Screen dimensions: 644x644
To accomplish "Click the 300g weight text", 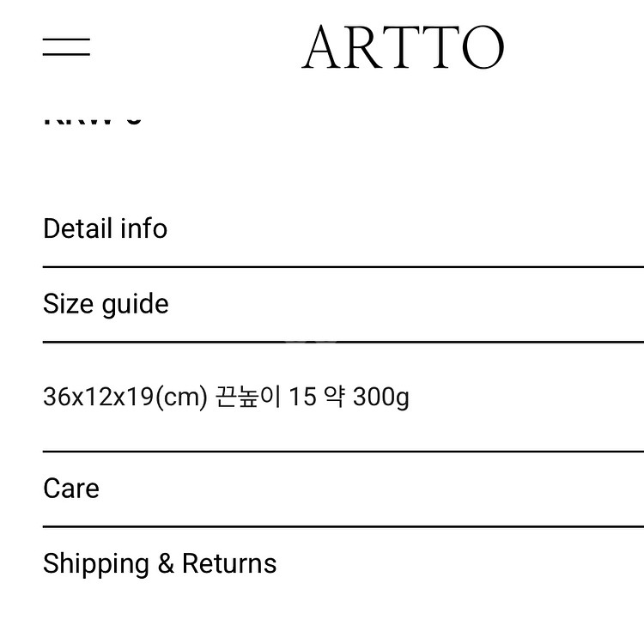I will coord(380,398).
